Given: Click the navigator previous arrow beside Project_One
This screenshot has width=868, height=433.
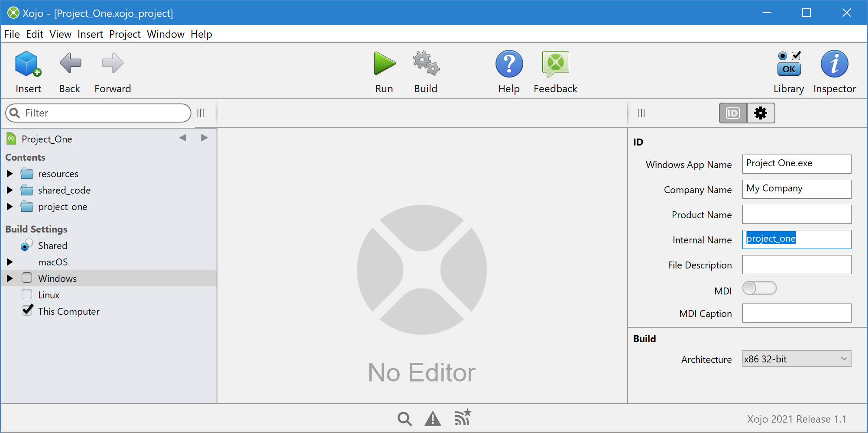Looking at the screenshot, I should coord(183,138).
